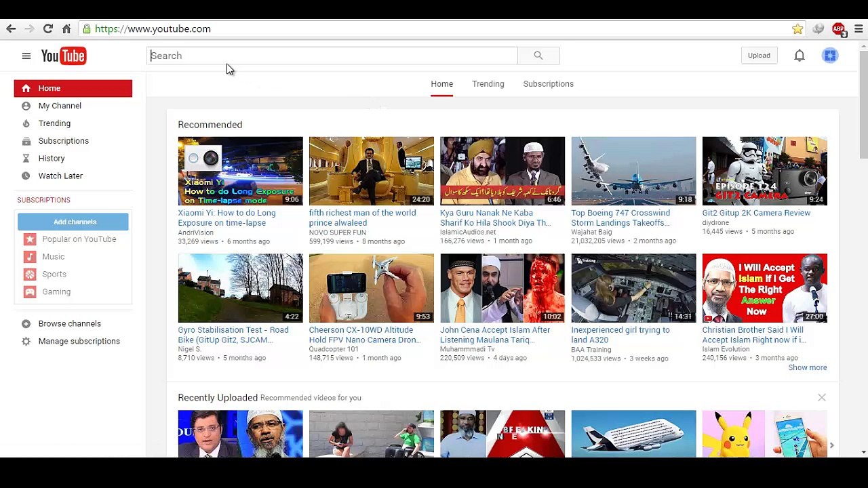Open the Gyro Stabilisation Test thumbnail
This screenshot has height=488, width=868.
[x=241, y=288]
